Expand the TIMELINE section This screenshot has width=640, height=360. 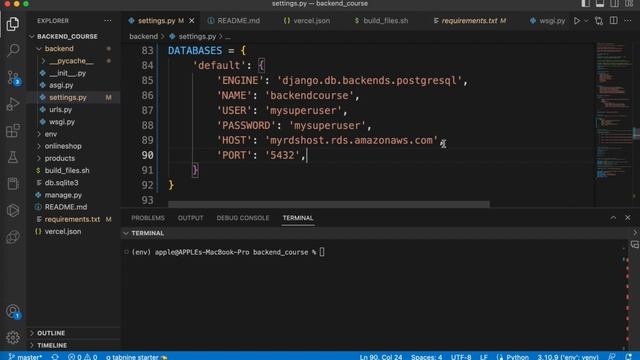52,345
